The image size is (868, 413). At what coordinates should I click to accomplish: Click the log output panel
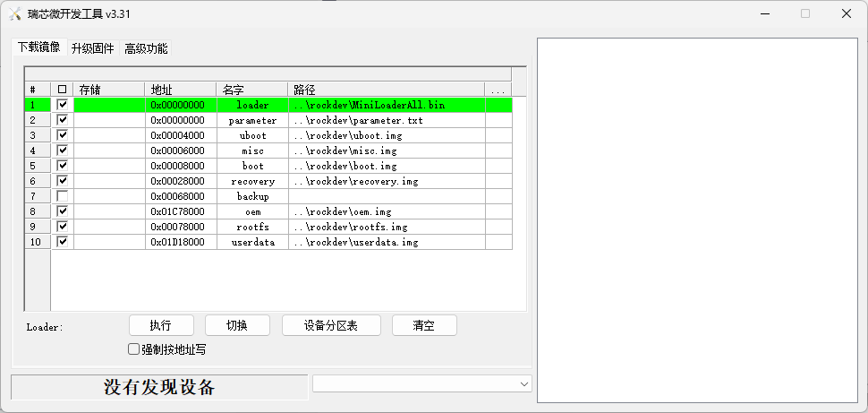click(697, 220)
